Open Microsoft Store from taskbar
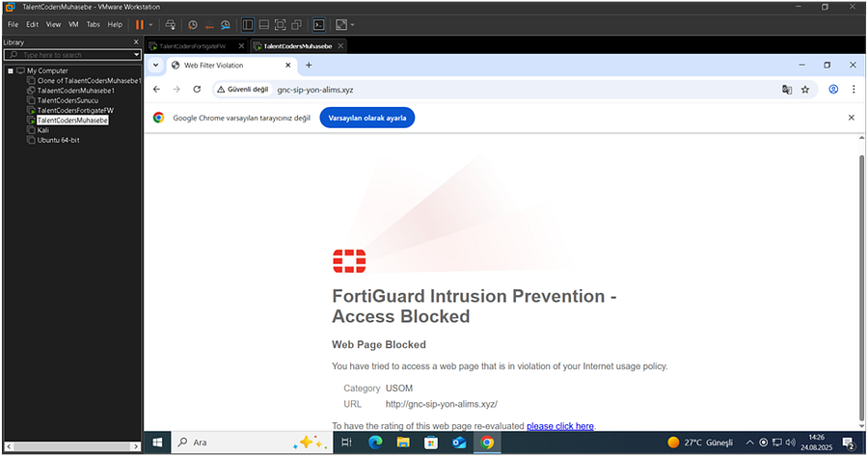Image resolution: width=868 pixels, height=456 pixels. pyautogui.click(x=431, y=443)
